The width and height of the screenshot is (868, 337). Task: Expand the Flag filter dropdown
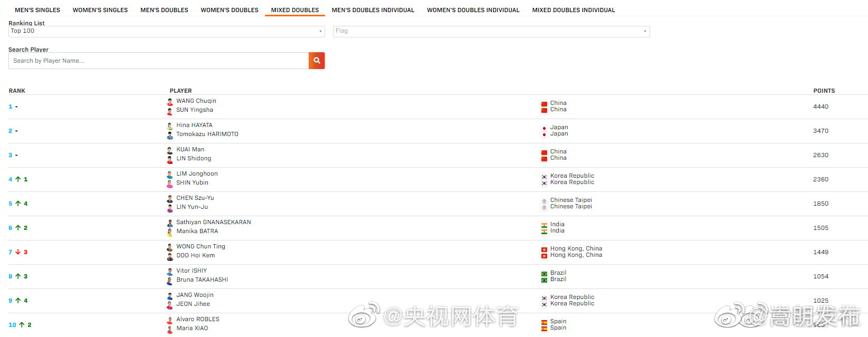(x=491, y=31)
